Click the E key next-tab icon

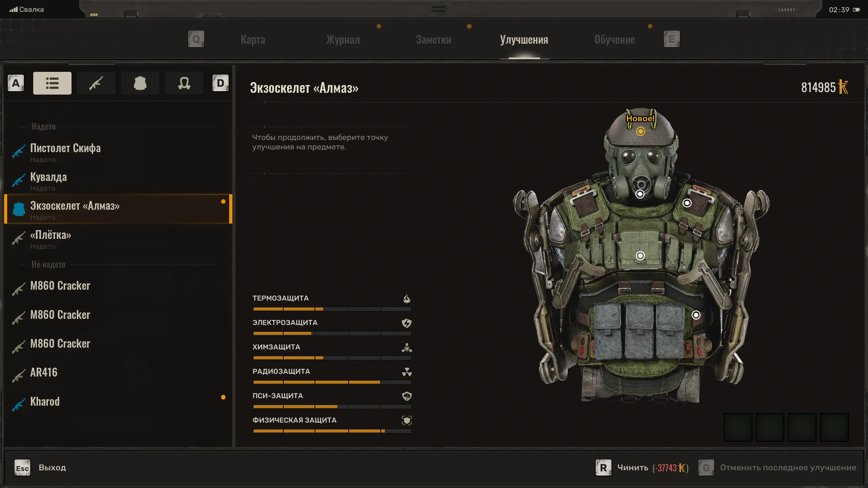(672, 39)
